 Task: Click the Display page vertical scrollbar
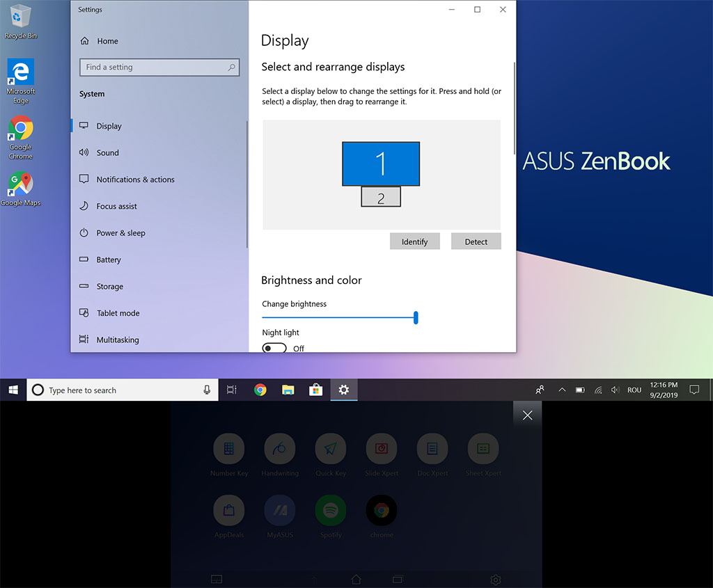tap(515, 108)
